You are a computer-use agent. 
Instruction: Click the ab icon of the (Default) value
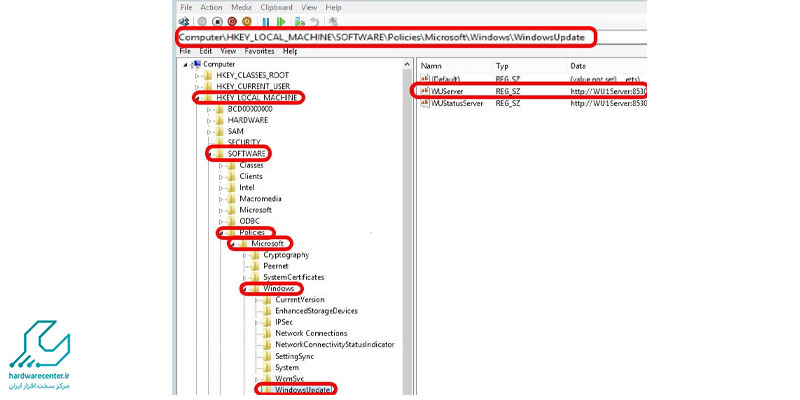425,79
